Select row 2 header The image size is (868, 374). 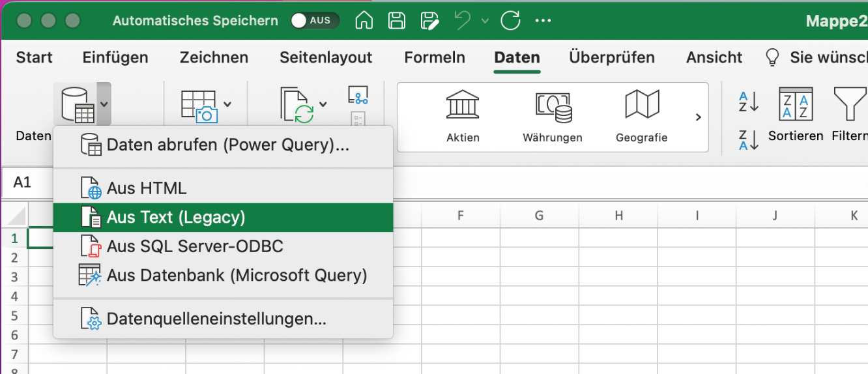(x=14, y=258)
